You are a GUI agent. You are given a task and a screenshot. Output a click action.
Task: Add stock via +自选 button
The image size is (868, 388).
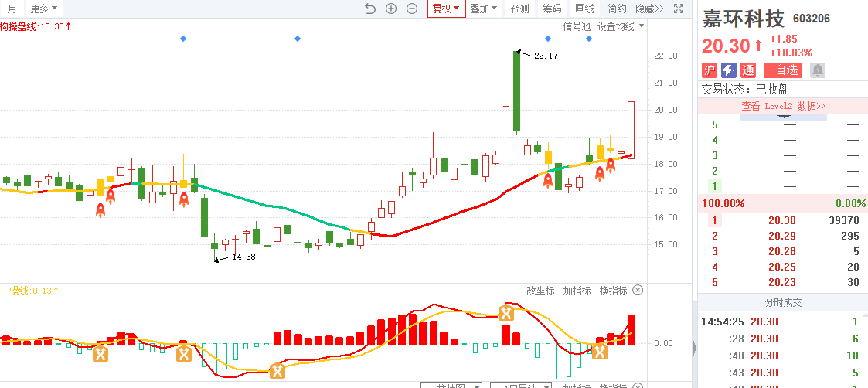click(784, 70)
